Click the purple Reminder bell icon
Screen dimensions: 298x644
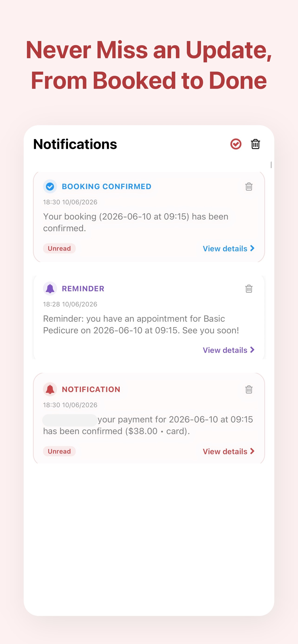[x=50, y=288]
